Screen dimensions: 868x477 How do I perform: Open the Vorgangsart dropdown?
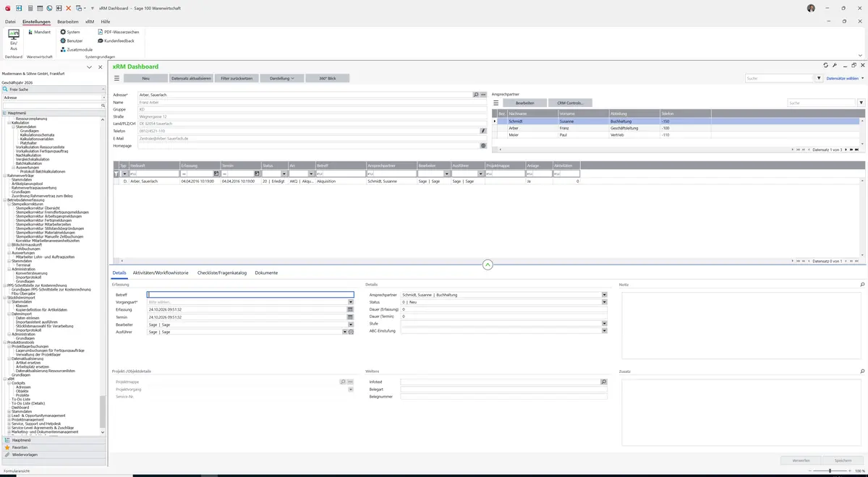click(x=350, y=302)
